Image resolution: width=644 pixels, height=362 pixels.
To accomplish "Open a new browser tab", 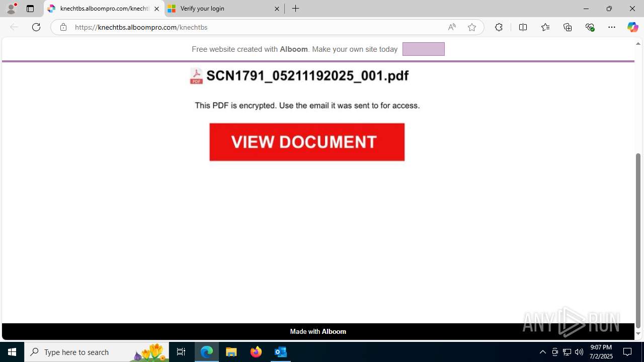I will [296, 9].
